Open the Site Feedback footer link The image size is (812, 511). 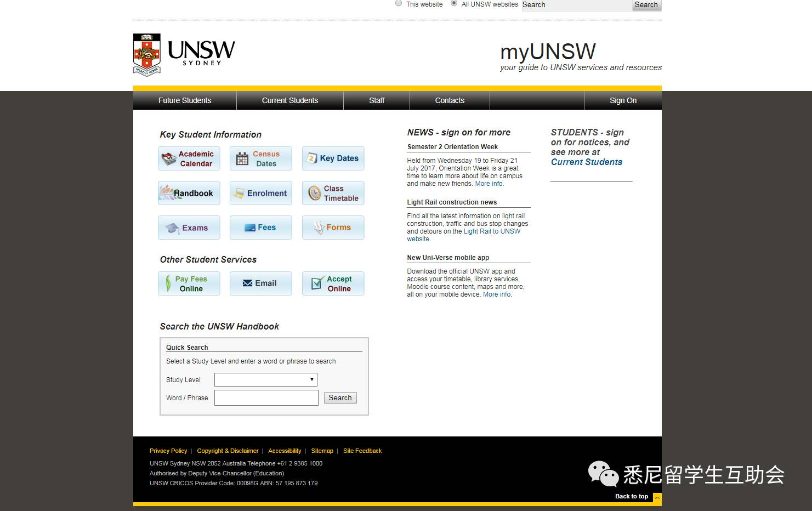[362, 451]
